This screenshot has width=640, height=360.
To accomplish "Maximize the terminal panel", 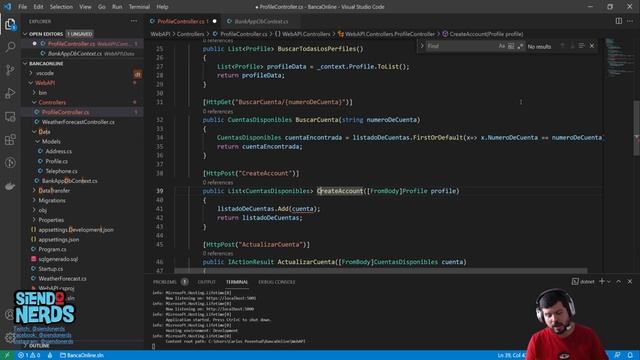I will pos(619,281).
